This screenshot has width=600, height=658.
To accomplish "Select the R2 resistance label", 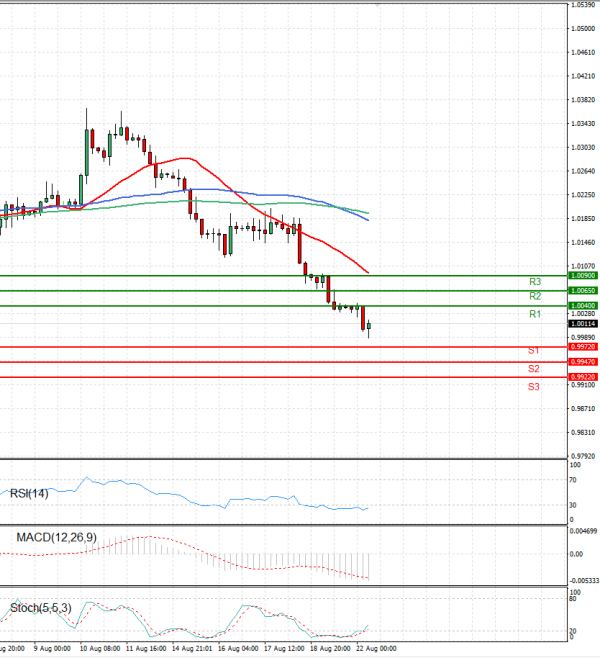I will coord(535,296).
